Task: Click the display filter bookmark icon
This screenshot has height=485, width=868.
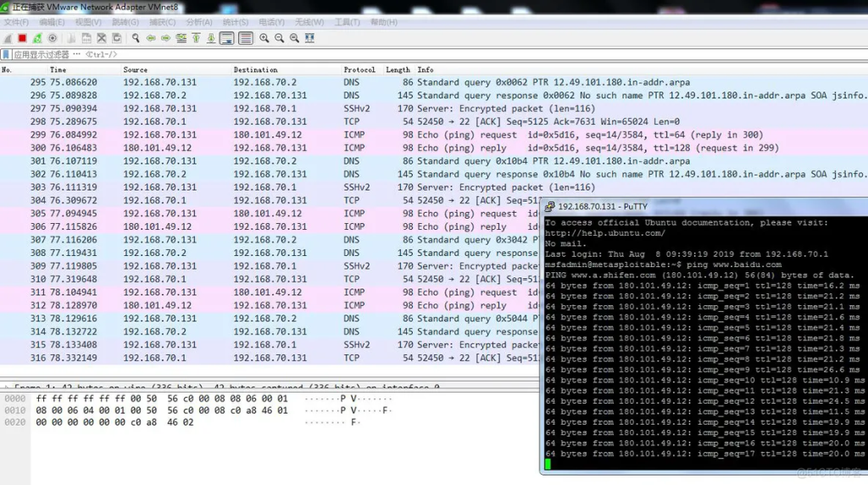Action: click(6, 54)
